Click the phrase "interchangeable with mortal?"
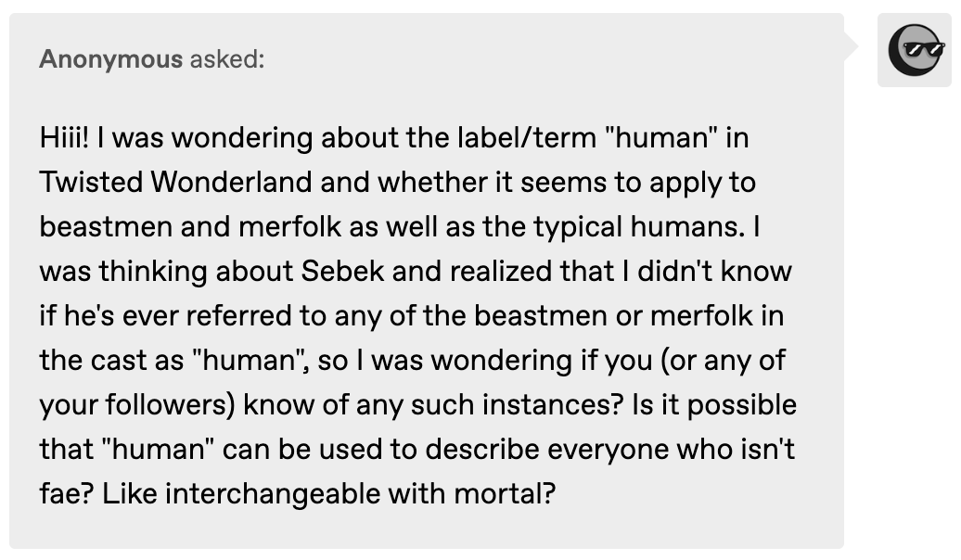This screenshot has width=961, height=560. coord(329,494)
